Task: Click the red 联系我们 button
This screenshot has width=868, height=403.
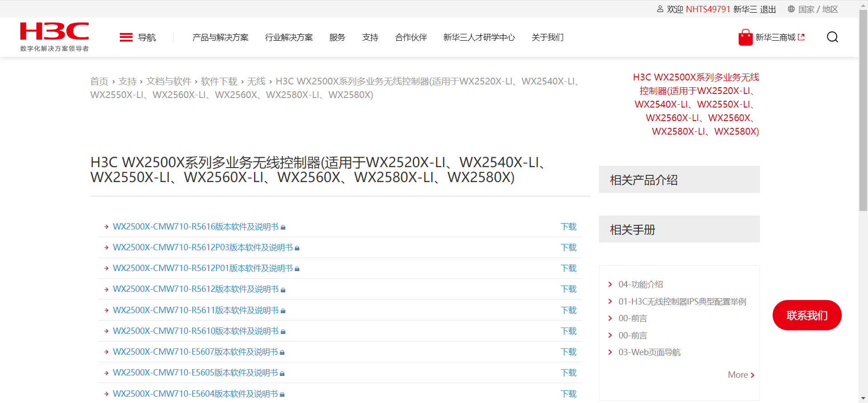Action: [x=807, y=315]
